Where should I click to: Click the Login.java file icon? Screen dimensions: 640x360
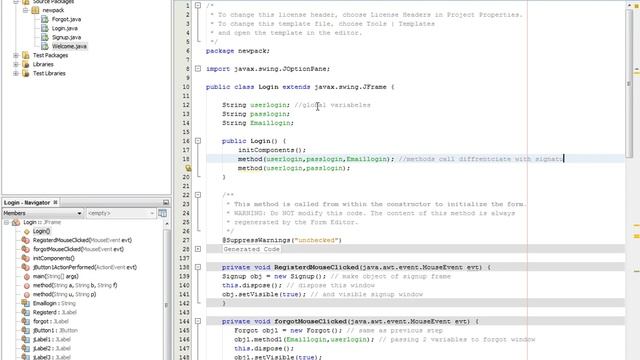pyautogui.click(x=45, y=28)
